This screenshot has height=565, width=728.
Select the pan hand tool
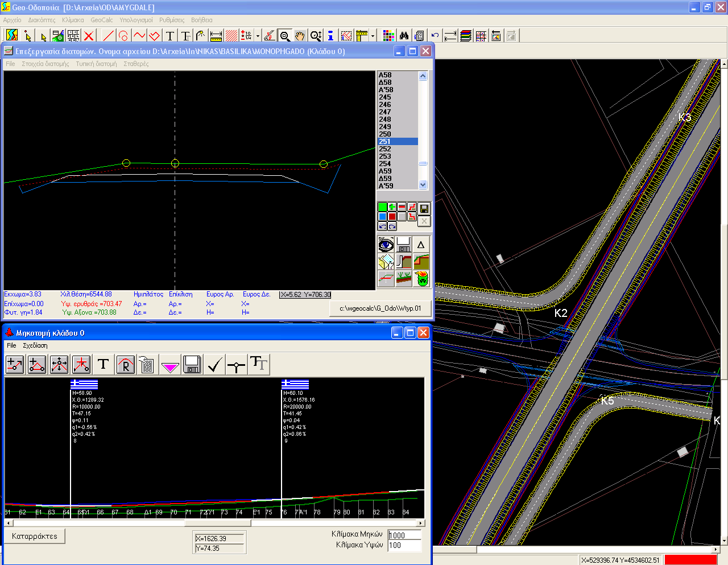tap(300, 36)
